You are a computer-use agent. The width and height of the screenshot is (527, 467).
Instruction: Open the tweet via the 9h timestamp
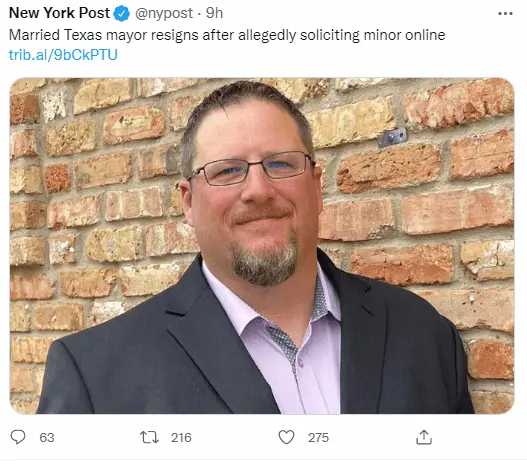pos(214,13)
